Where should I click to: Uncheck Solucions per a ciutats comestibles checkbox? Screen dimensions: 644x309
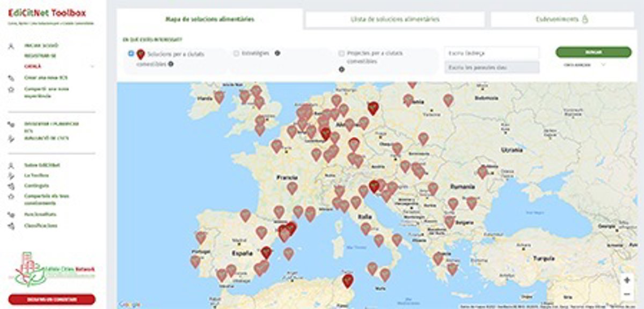(131, 54)
